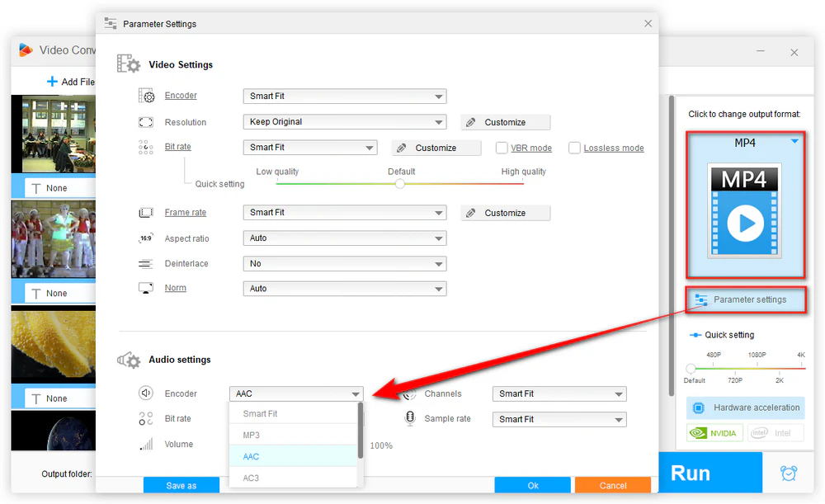Click the alarm clock schedule icon

788,473
